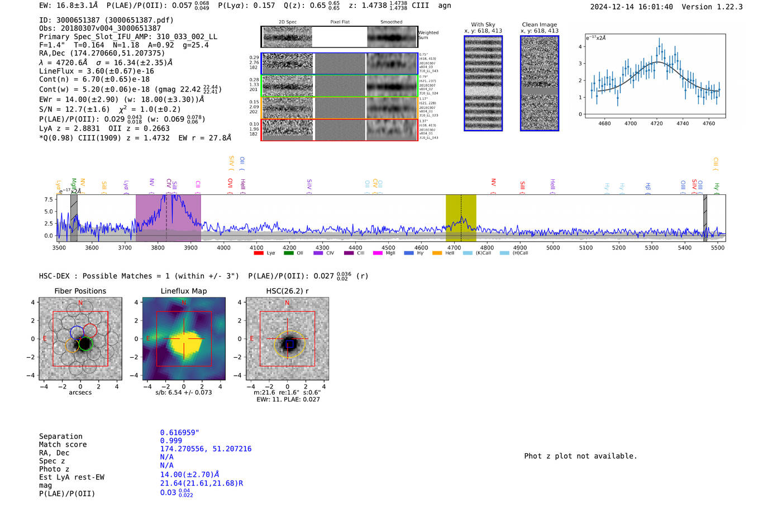The width and height of the screenshot is (782, 532).
Task: Click the 'Obs: 20180307v004_3000651387' line
Action: (x=100, y=28)
